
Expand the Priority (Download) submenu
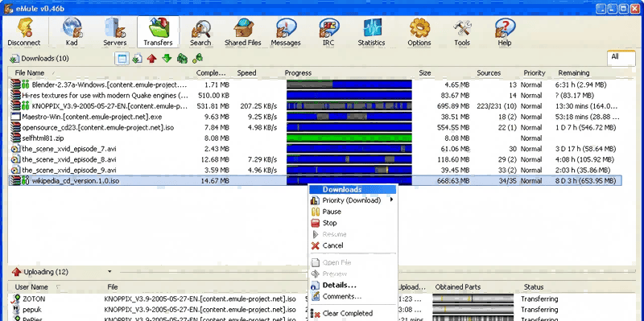coord(353,200)
